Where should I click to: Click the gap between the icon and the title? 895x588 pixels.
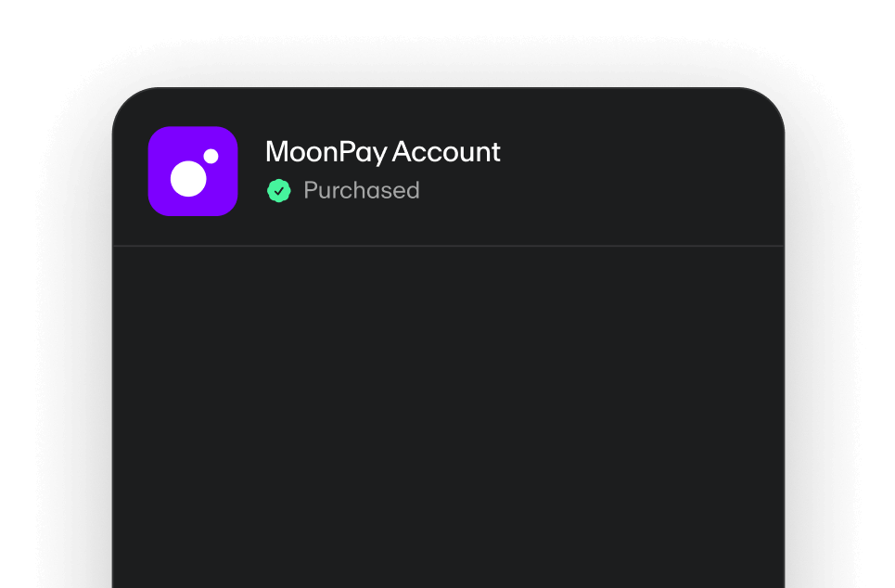(x=251, y=171)
